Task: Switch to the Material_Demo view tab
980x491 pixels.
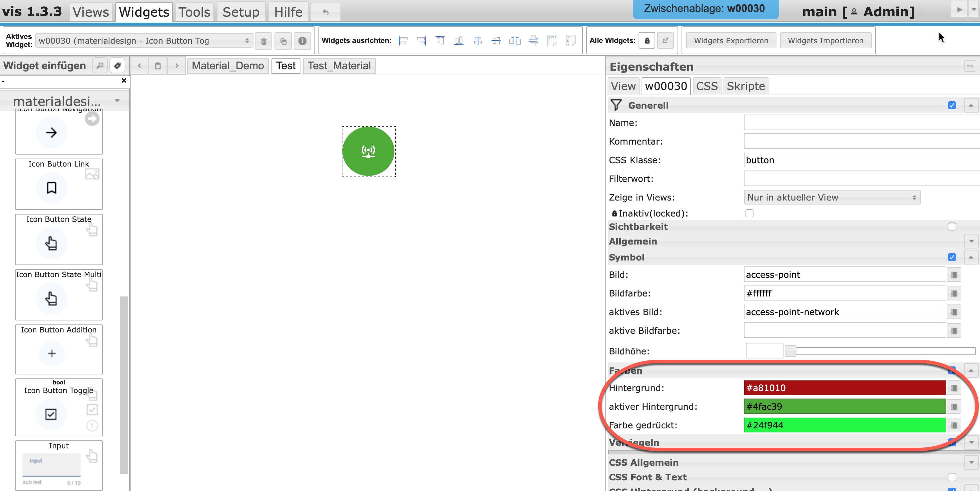Action: pyautogui.click(x=228, y=66)
